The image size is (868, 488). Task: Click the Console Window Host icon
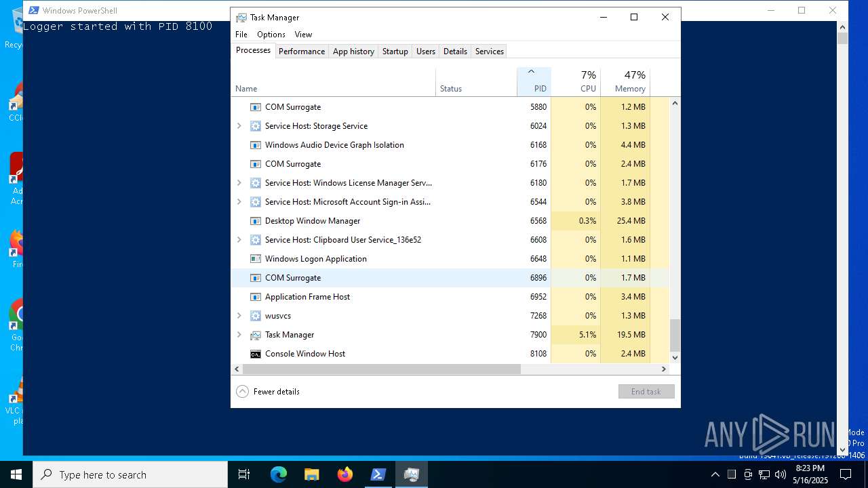point(256,354)
